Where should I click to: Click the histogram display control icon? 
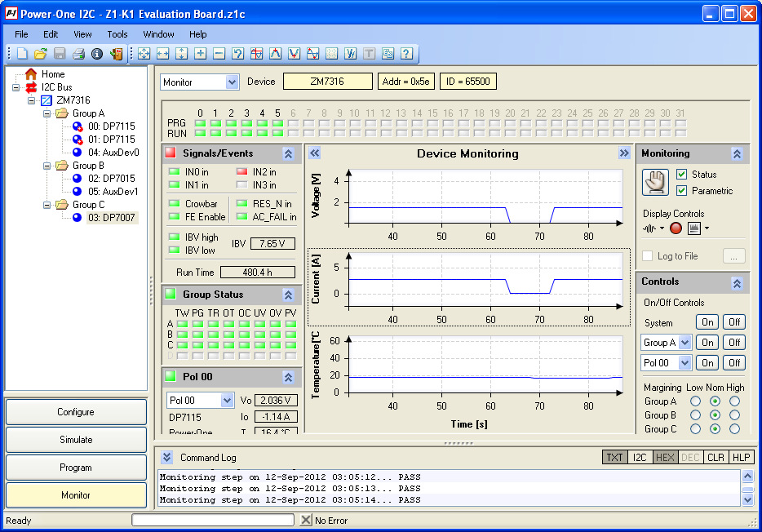tap(693, 228)
